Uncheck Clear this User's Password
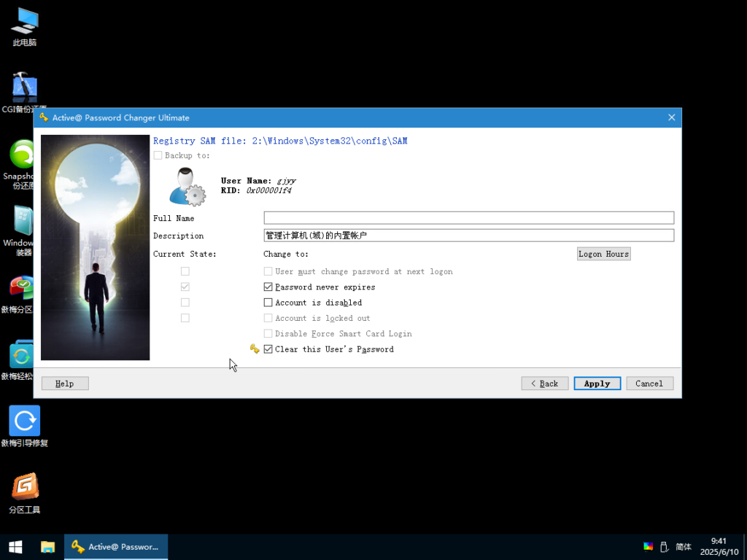Image resolution: width=747 pixels, height=560 pixels. [268, 349]
